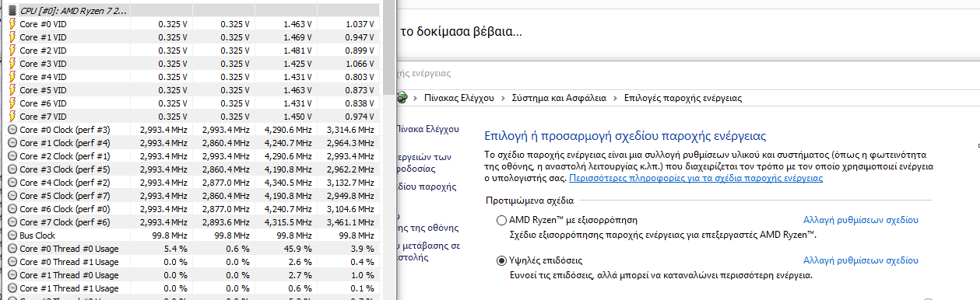The height and width of the screenshot is (300, 980).
Task: Select the Υψηλές επιδόσεις power plan radio button
Action: tap(502, 260)
